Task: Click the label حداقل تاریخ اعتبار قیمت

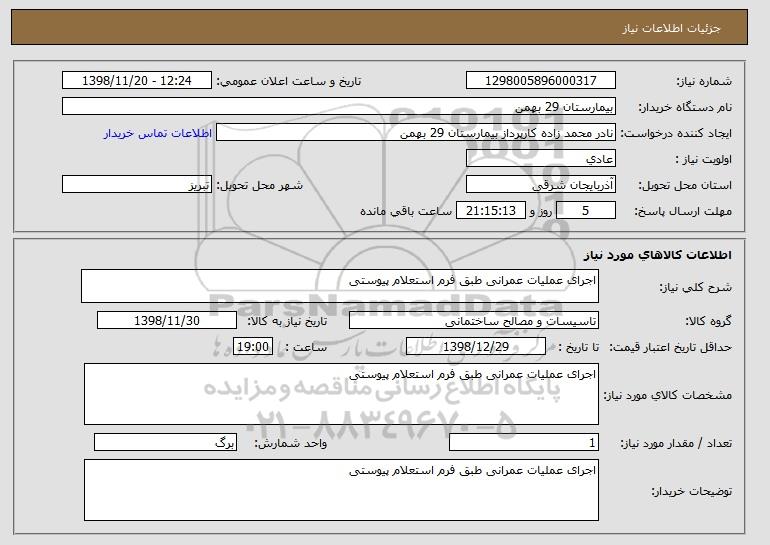Action: pos(671,348)
